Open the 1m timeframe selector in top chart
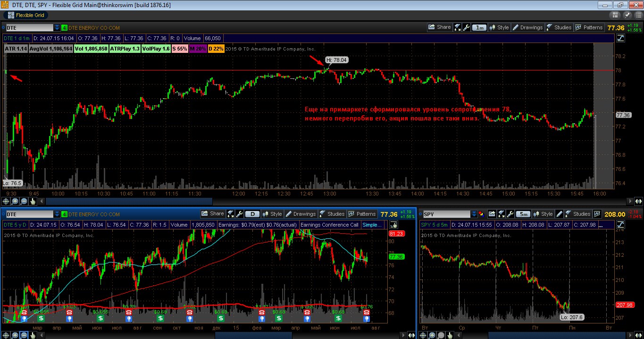 pyautogui.click(x=479, y=27)
